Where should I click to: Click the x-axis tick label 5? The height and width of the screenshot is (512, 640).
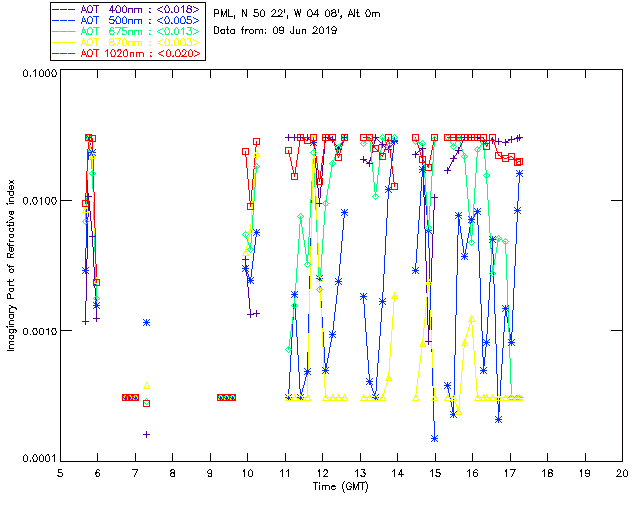pyautogui.click(x=60, y=473)
